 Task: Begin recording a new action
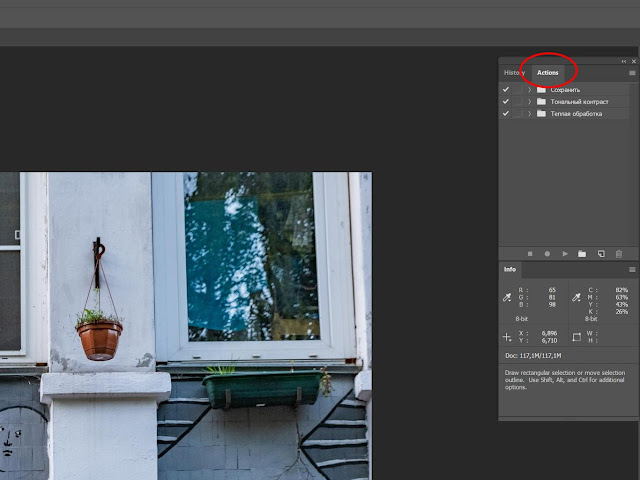tap(547, 254)
